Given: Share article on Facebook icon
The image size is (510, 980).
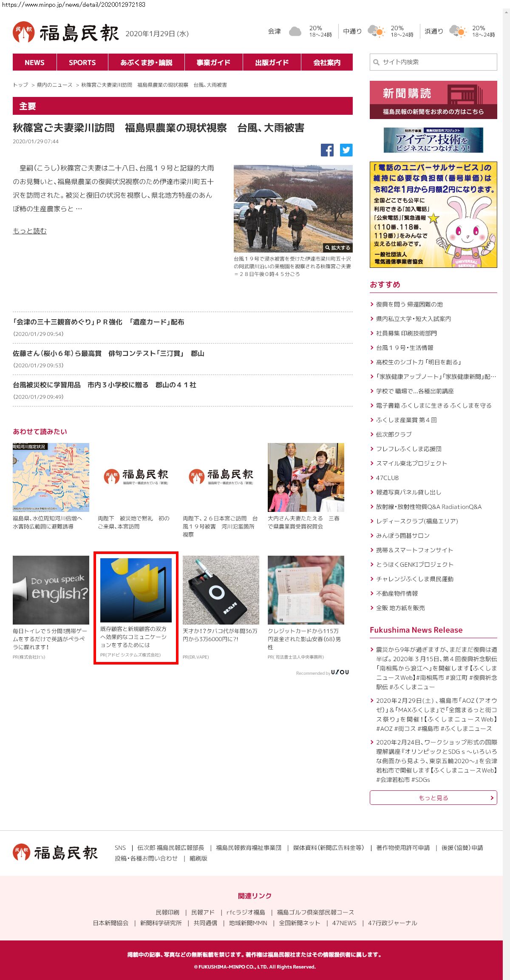Looking at the screenshot, I should coord(327,150).
